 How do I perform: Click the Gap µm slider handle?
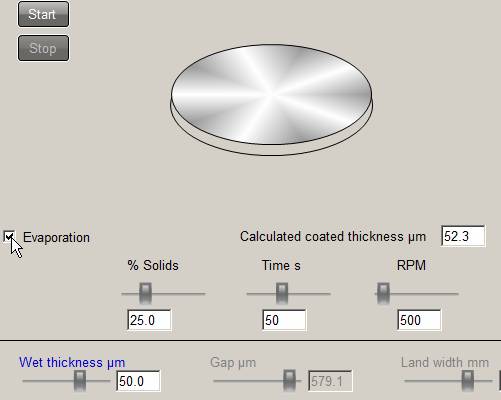[x=289, y=380]
